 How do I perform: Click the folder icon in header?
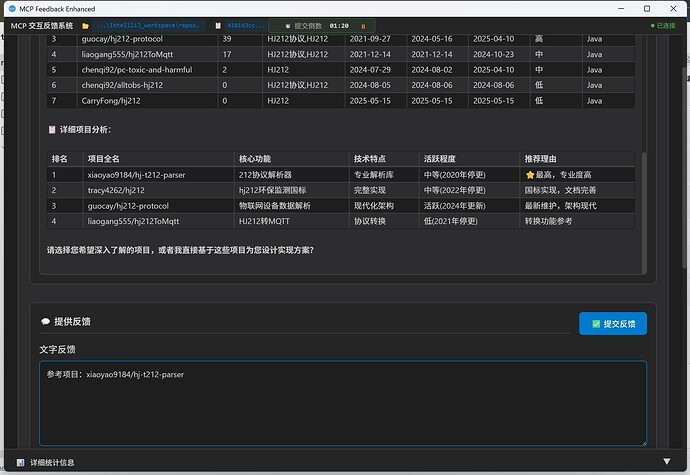[85, 26]
